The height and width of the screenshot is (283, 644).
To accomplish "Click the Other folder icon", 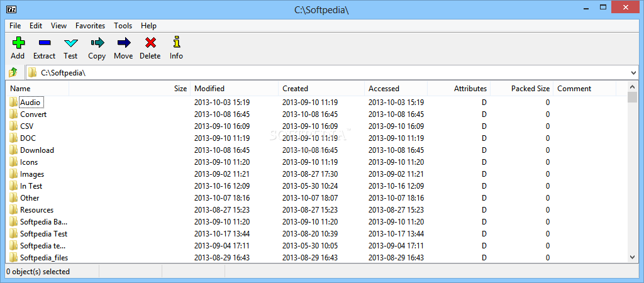I will tap(14, 197).
